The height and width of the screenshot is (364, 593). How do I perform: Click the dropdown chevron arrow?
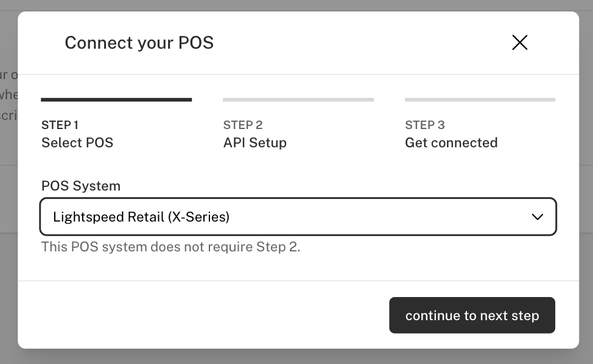pyautogui.click(x=538, y=216)
